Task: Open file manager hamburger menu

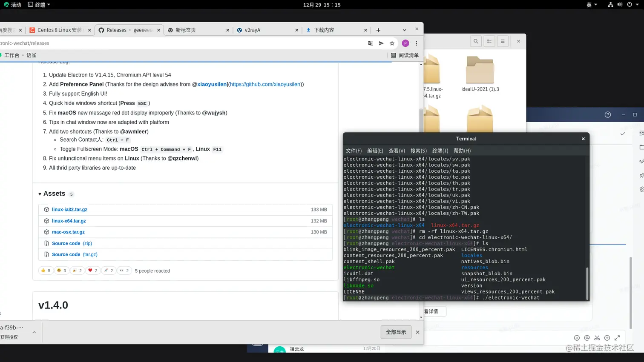Action: tap(503, 41)
